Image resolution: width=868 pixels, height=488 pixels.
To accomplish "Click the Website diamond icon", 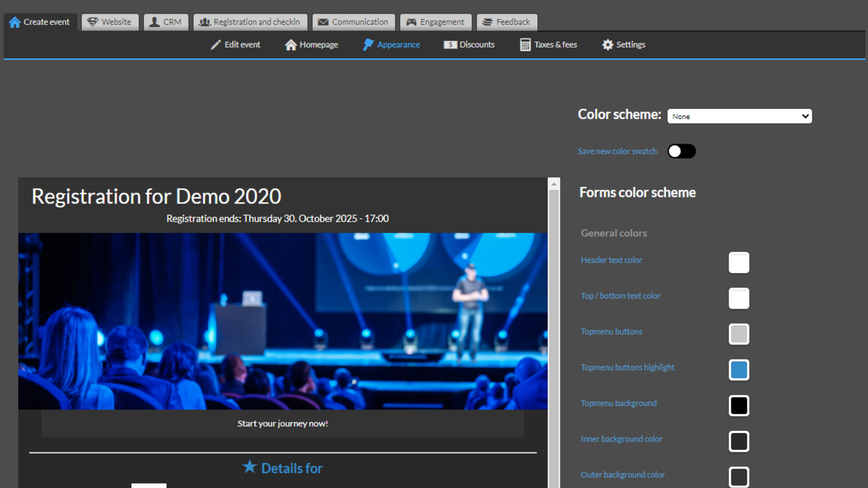I will [x=93, y=22].
